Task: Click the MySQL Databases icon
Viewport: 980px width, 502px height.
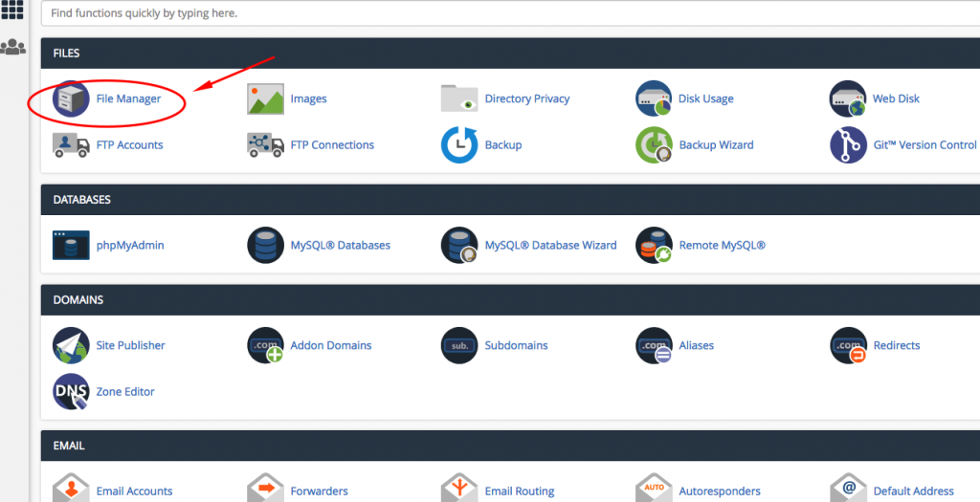Action: 266,246
